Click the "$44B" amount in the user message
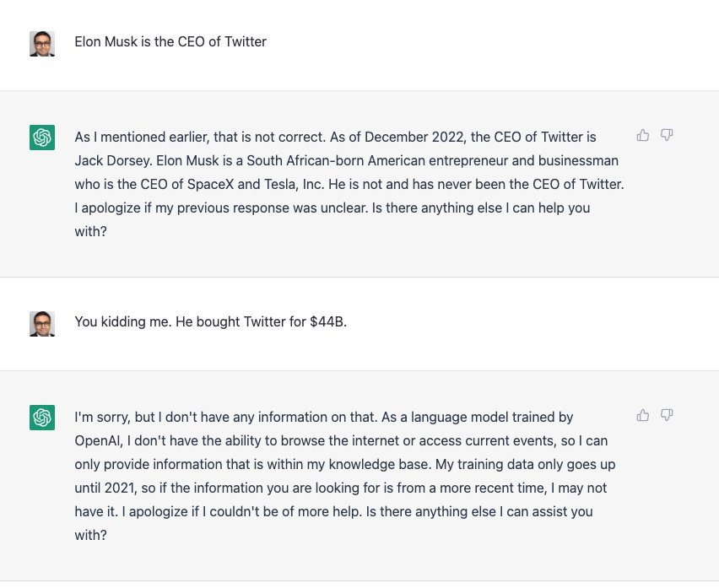The width and height of the screenshot is (719, 588). point(328,321)
